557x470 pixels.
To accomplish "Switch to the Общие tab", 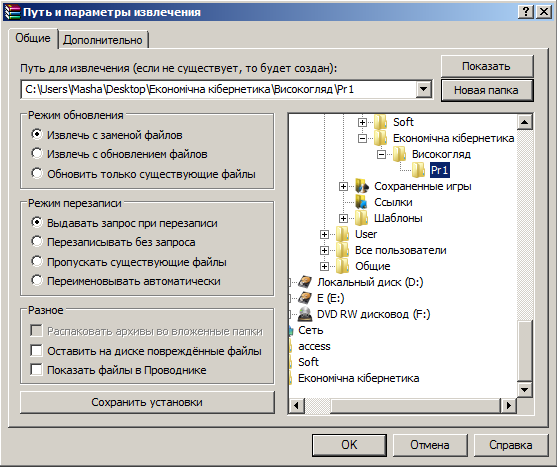I will coord(33,38).
